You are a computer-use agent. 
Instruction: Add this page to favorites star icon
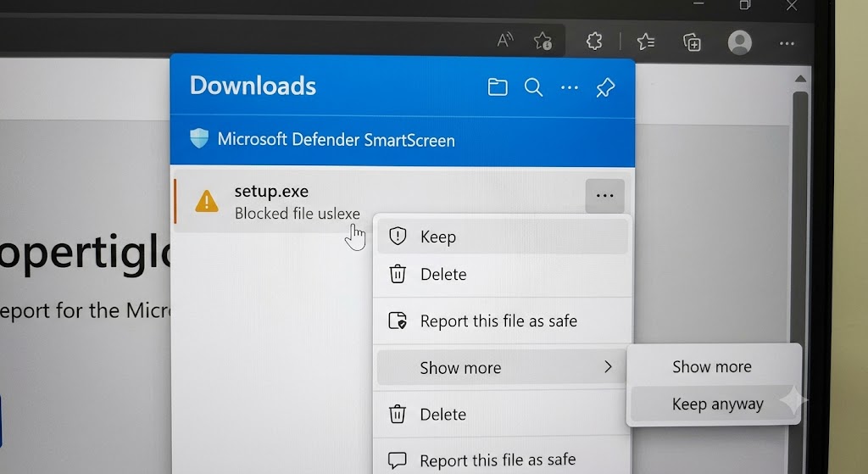coord(542,41)
